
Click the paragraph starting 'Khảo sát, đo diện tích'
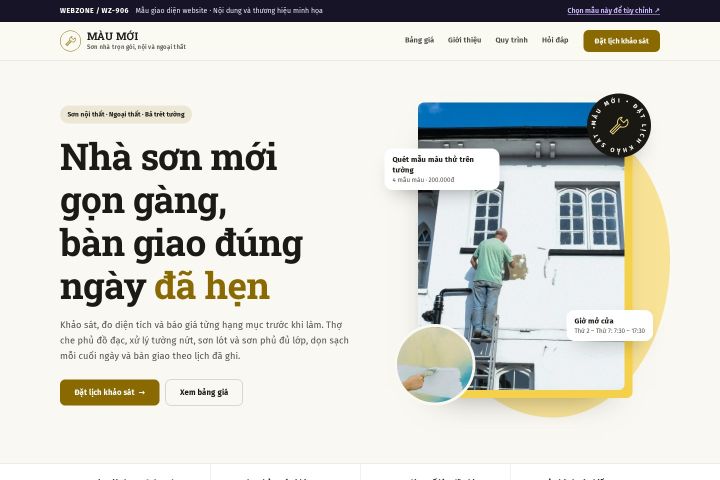(x=204, y=340)
